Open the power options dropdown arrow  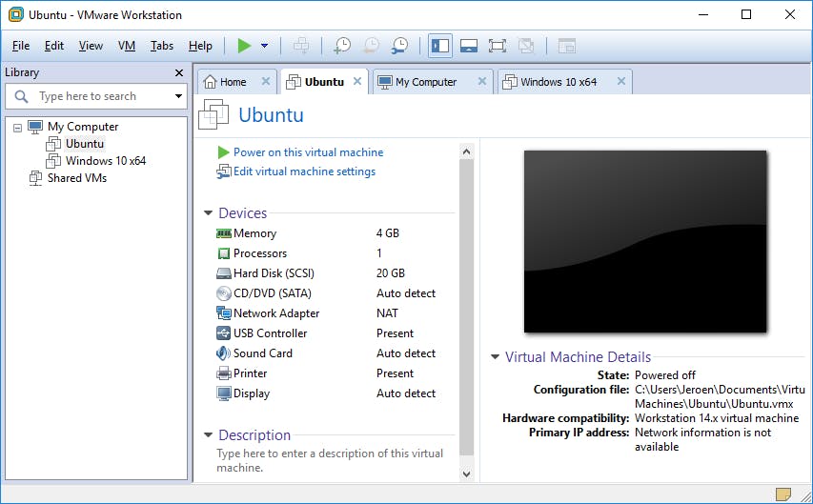click(264, 46)
